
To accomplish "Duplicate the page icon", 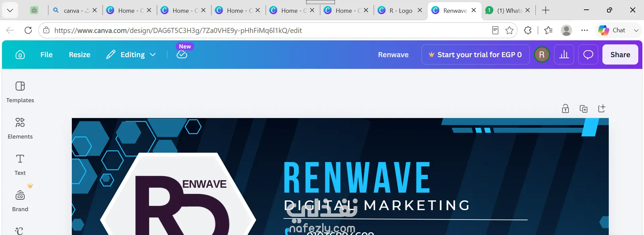I will coord(584,109).
